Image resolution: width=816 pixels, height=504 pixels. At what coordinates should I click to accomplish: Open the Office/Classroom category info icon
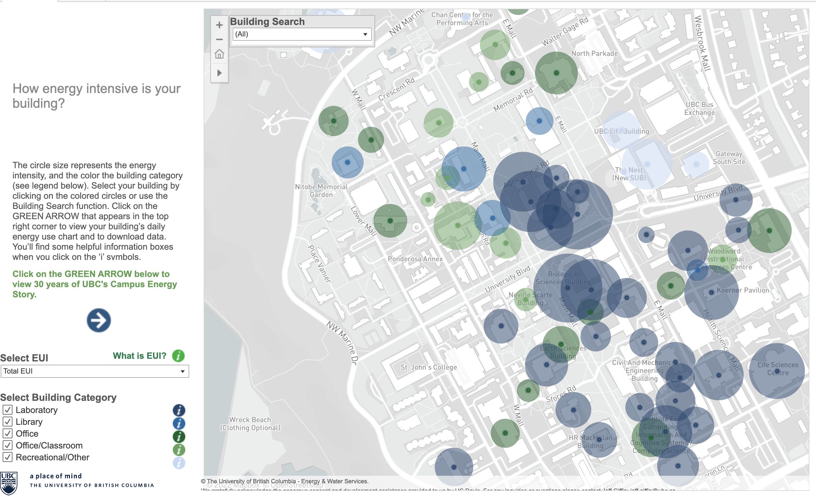point(179,450)
